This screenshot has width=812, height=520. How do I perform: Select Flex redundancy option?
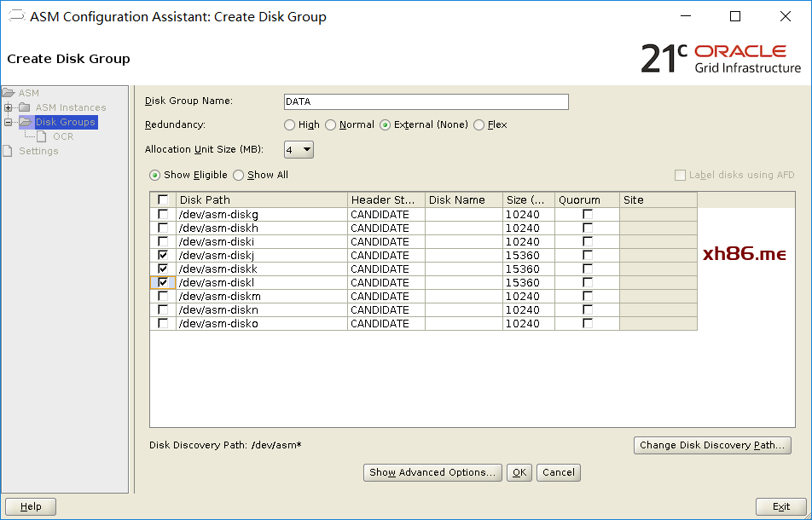tap(479, 125)
